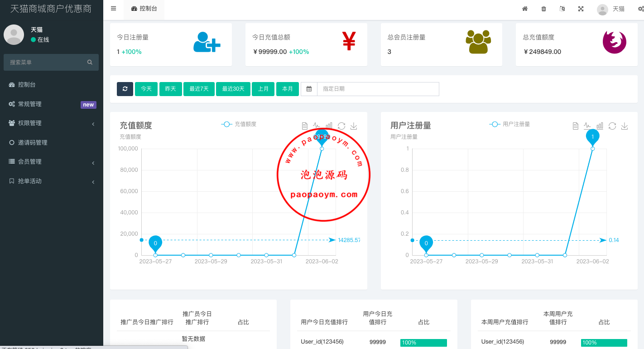This screenshot has height=349, width=644.
Task: Switch 用户注册量 chart to bar view
Action: [600, 126]
